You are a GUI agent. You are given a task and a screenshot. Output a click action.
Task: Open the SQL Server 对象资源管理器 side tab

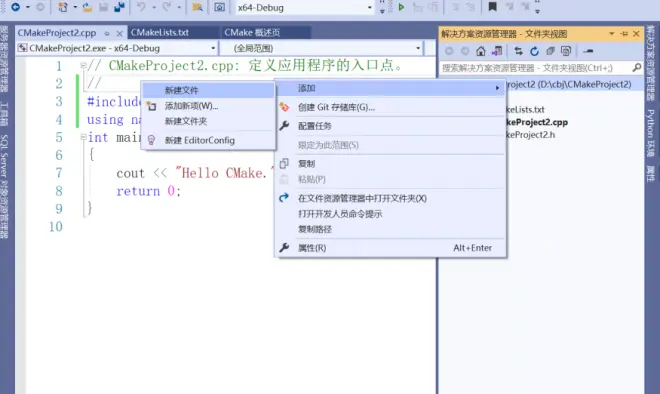tap(4, 187)
